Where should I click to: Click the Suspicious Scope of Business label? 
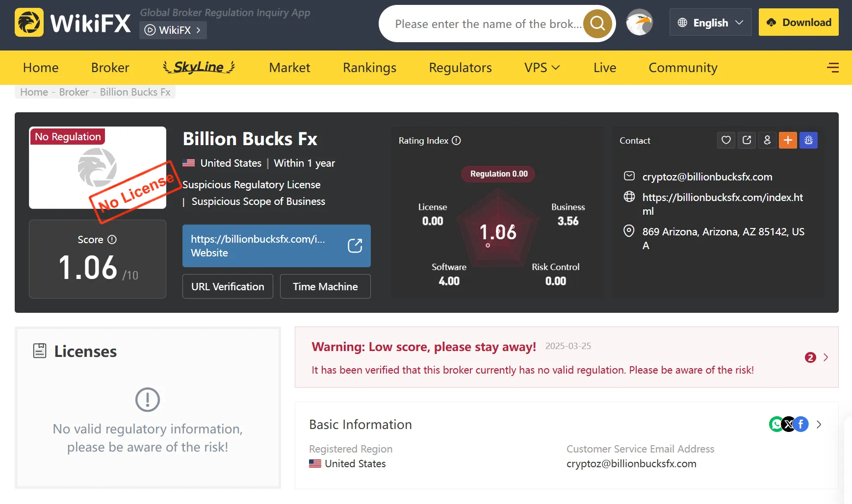point(258,202)
